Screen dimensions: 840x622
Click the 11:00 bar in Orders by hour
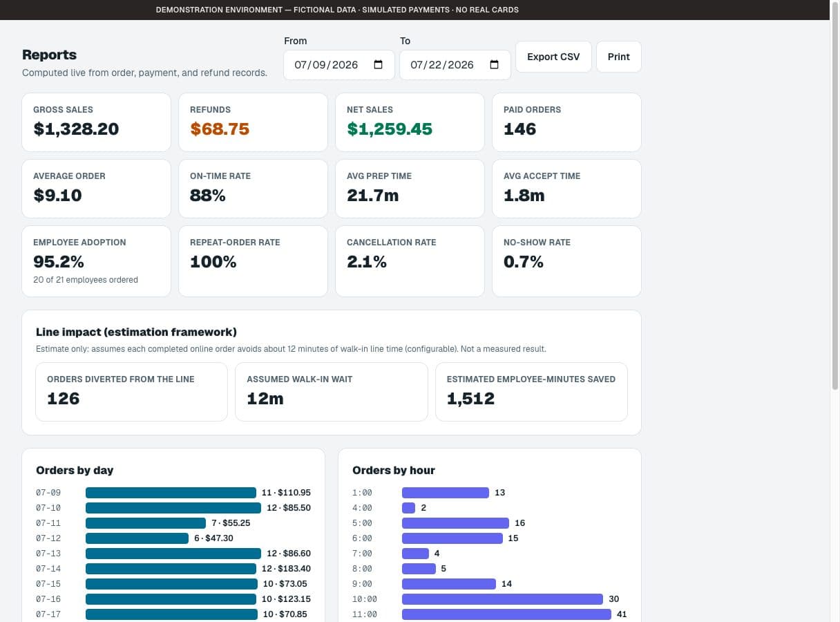pyautogui.click(x=506, y=614)
